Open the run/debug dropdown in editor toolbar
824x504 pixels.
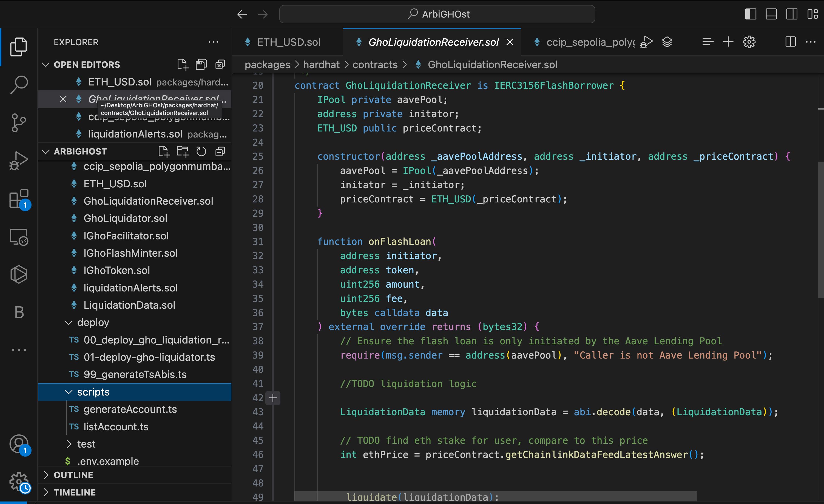point(646,42)
